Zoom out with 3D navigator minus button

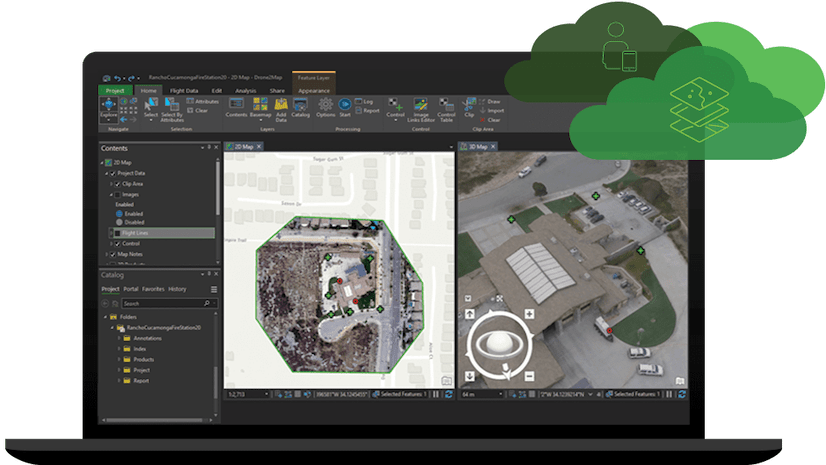[529, 376]
